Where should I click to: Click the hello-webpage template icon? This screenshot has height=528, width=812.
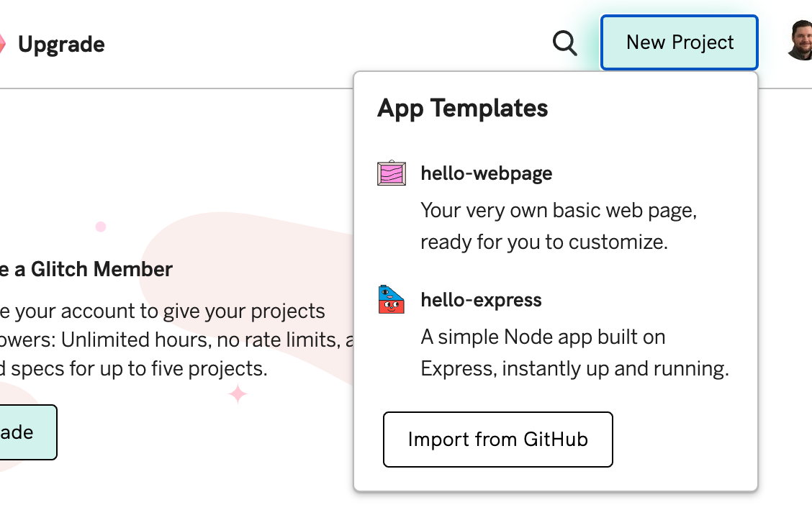pos(392,173)
